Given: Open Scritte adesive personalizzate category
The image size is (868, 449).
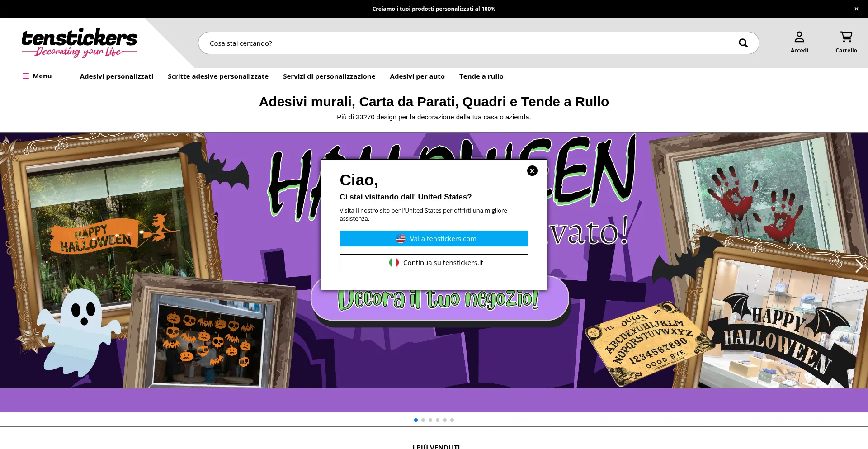Looking at the screenshot, I should 218,76.
